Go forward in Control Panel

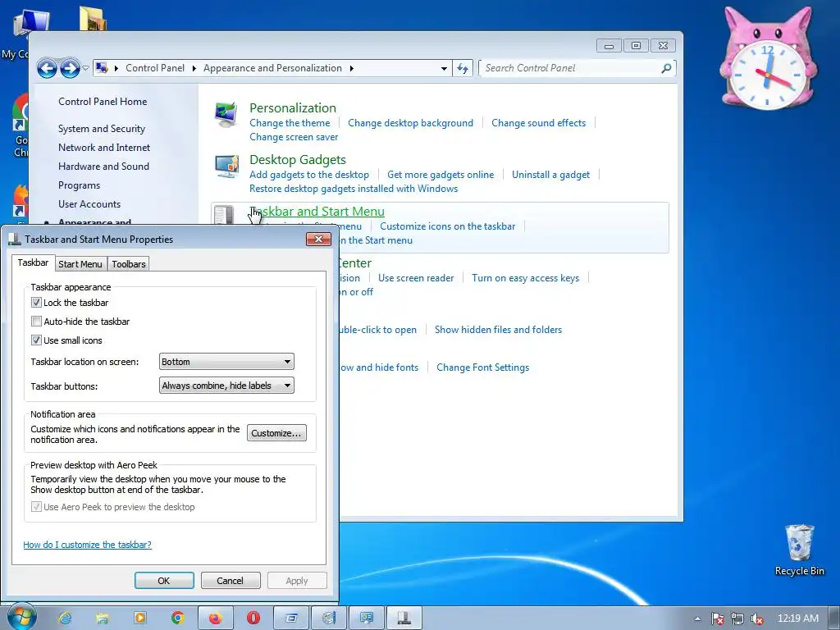pyautogui.click(x=70, y=68)
